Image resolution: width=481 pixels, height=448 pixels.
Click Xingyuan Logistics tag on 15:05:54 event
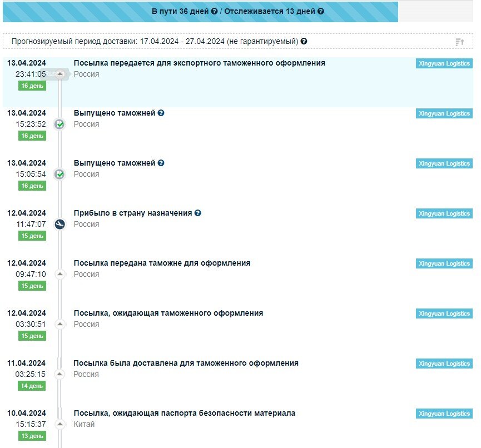pos(444,163)
